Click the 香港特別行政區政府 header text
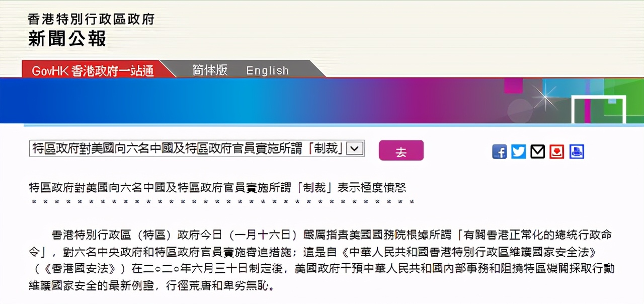 91,19
